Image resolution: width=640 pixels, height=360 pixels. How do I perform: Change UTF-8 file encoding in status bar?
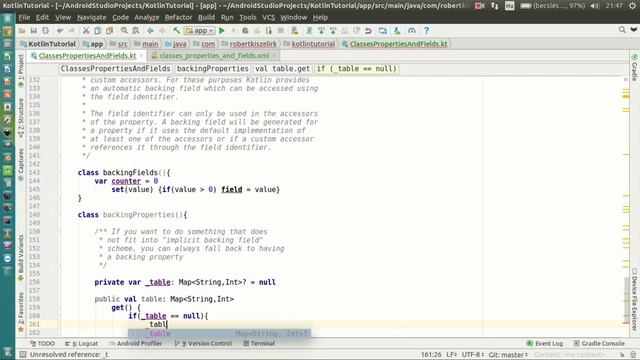pos(473,355)
